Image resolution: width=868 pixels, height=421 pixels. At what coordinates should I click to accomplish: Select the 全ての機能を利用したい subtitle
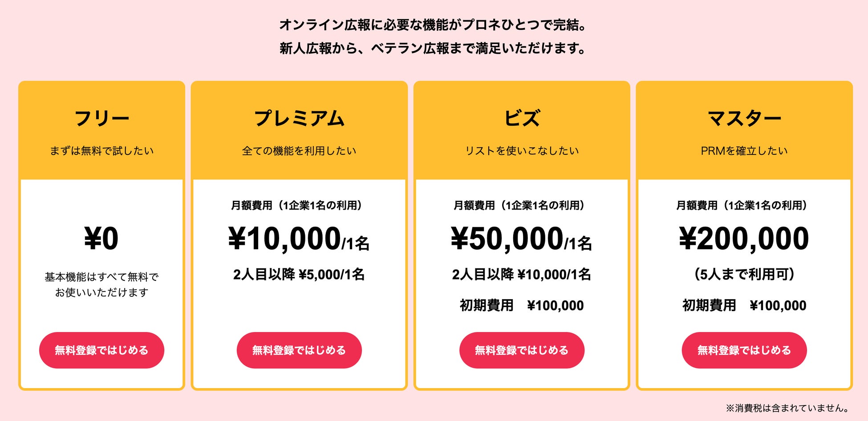tap(299, 151)
